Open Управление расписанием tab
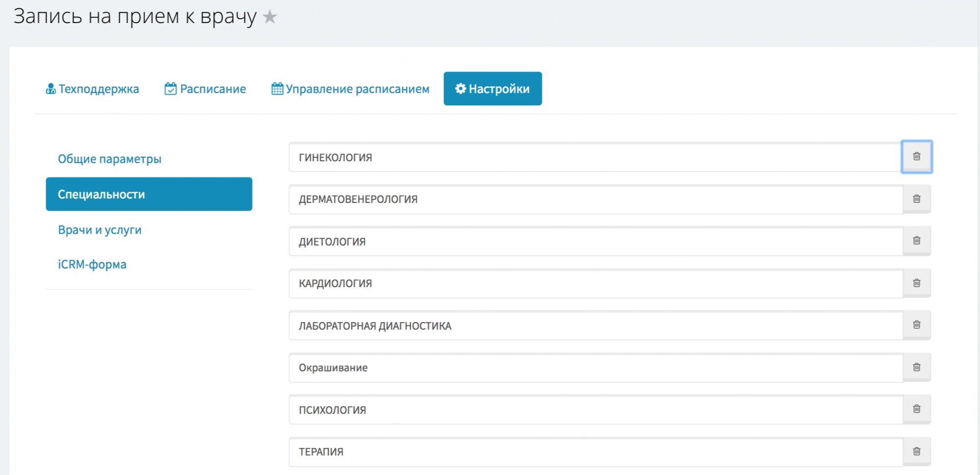The image size is (980, 475). tap(350, 89)
